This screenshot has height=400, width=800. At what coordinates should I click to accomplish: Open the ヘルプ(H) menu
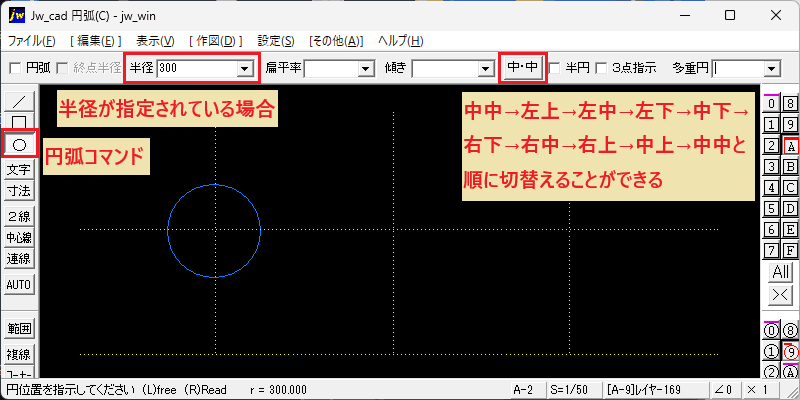point(401,41)
